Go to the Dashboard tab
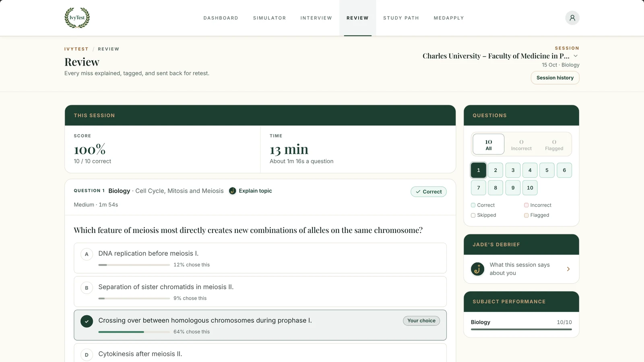The height and width of the screenshot is (362, 644). pyautogui.click(x=221, y=18)
